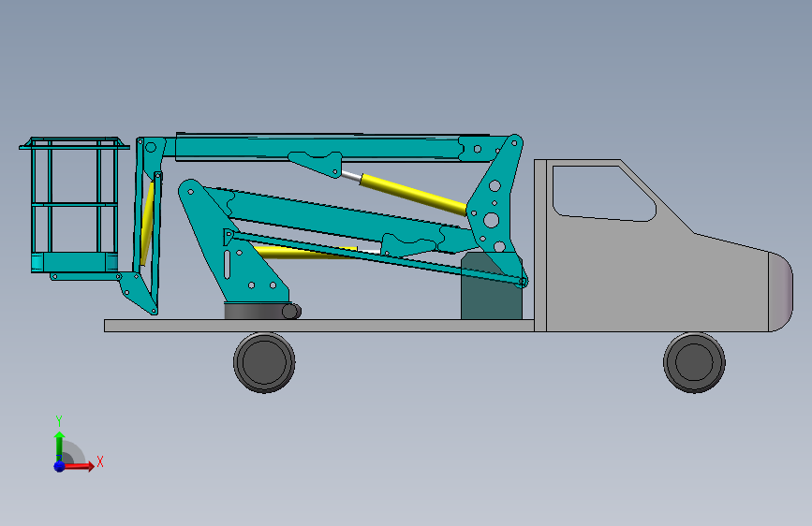Select the front wheel under the cab
Image resolution: width=812 pixels, height=526 pixels.
(x=694, y=362)
